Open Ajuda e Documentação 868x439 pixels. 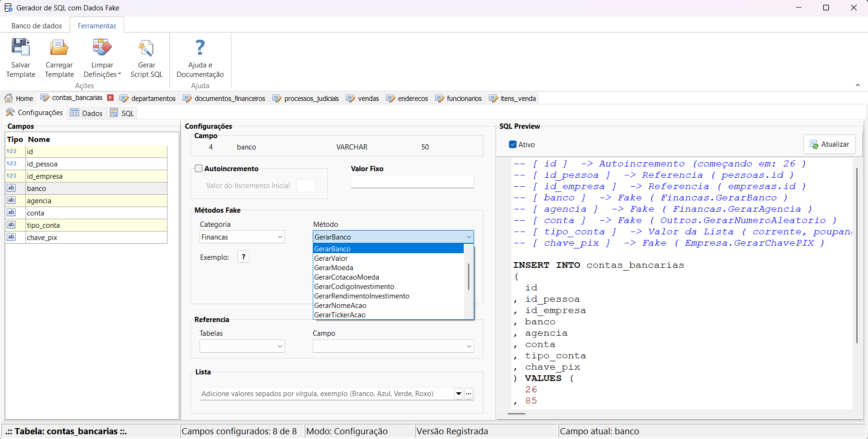200,48
